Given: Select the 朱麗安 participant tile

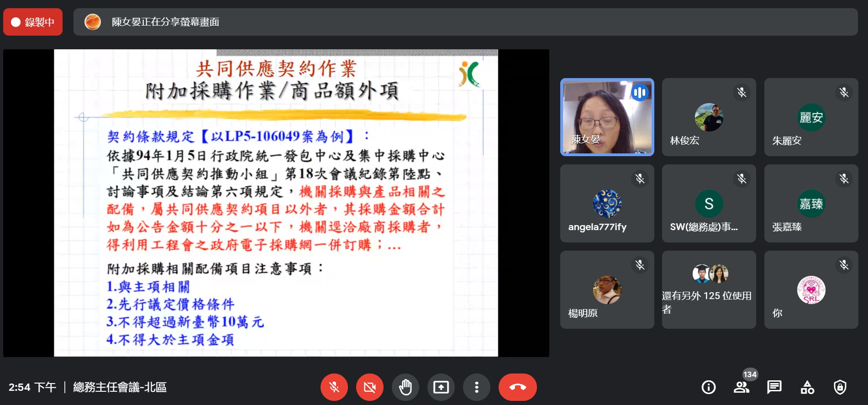Looking at the screenshot, I should point(811,117).
